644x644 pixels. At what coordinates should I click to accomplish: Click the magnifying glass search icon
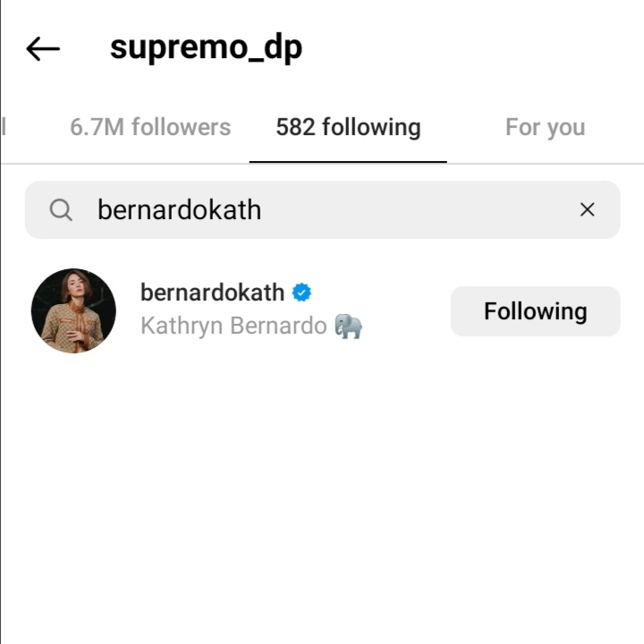click(x=61, y=210)
